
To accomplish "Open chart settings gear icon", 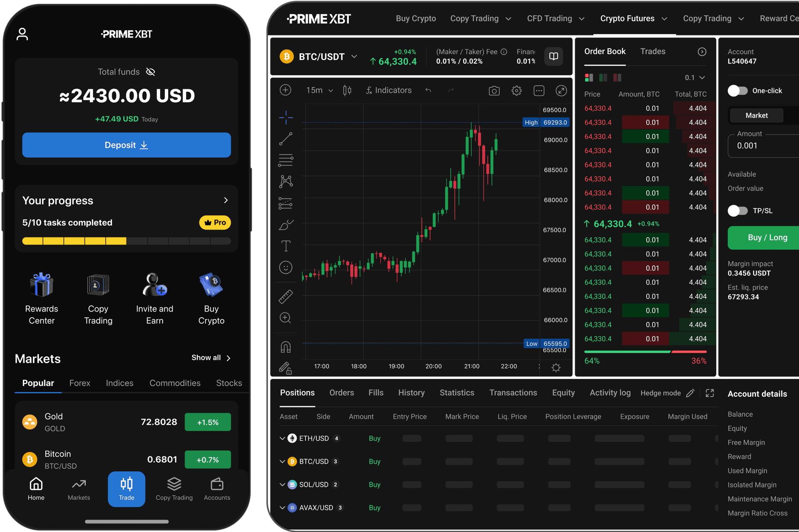I will (516, 91).
